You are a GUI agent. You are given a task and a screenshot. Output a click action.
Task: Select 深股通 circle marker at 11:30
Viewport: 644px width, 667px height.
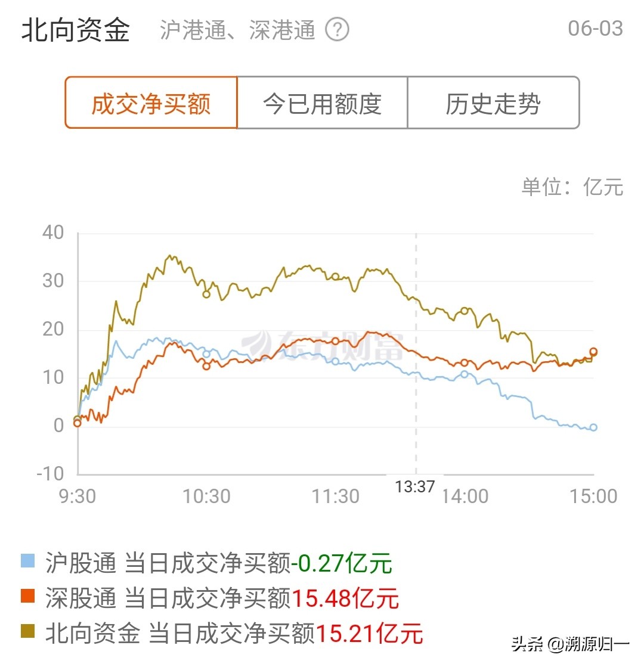click(x=335, y=341)
